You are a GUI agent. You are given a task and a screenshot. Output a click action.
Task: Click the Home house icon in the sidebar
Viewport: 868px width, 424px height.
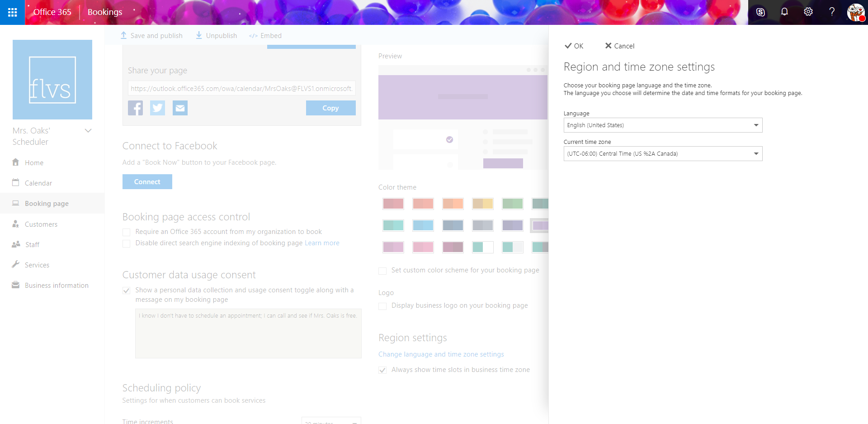[15, 162]
